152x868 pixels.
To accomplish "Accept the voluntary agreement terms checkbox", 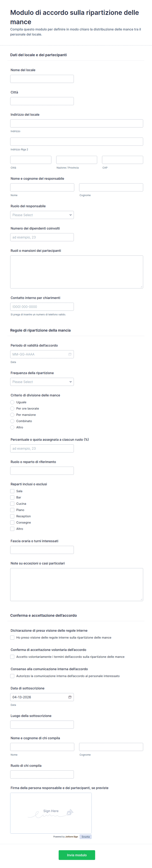I will [x=12, y=657].
